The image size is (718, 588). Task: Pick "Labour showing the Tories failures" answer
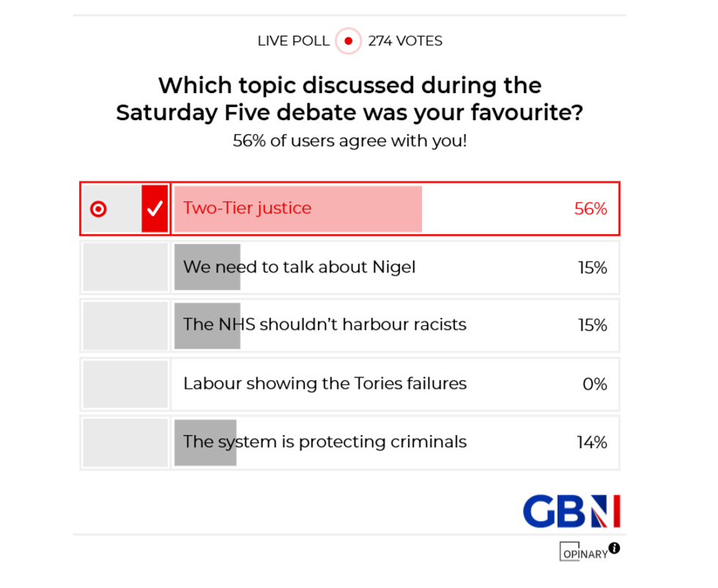[325, 384]
